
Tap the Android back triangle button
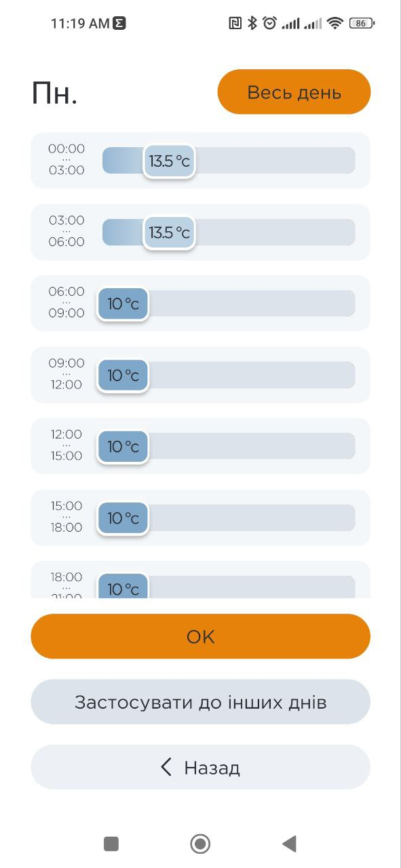(290, 844)
